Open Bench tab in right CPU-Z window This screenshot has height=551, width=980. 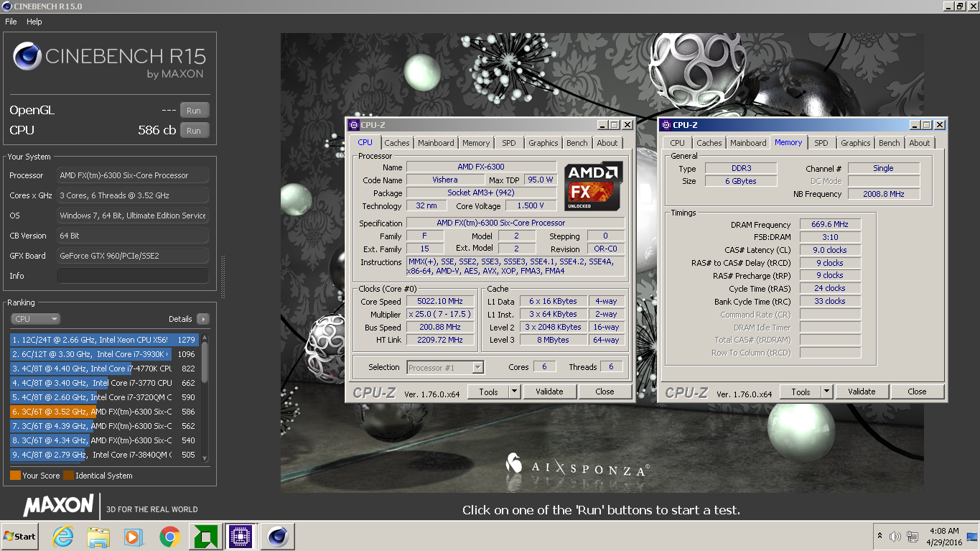[890, 143]
